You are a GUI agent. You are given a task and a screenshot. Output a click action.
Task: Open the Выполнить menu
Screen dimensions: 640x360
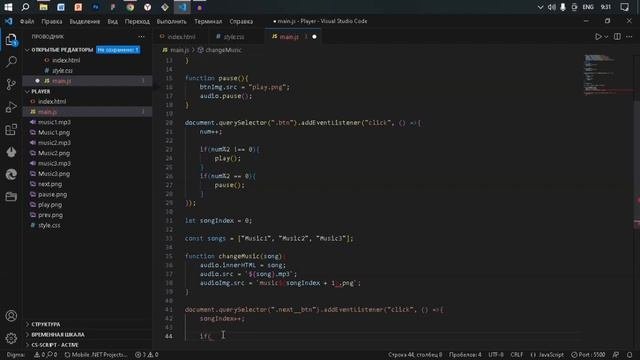tap(171, 21)
